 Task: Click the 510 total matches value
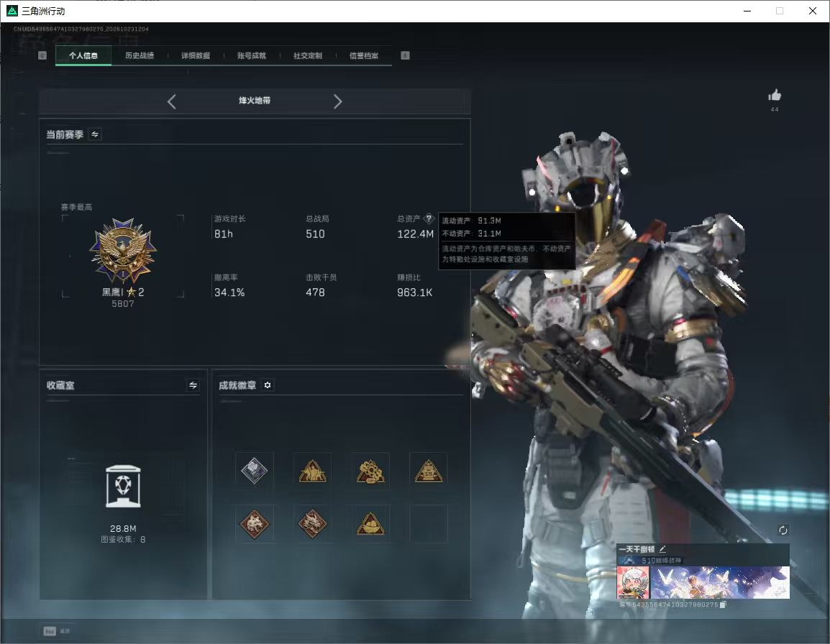pyautogui.click(x=315, y=234)
